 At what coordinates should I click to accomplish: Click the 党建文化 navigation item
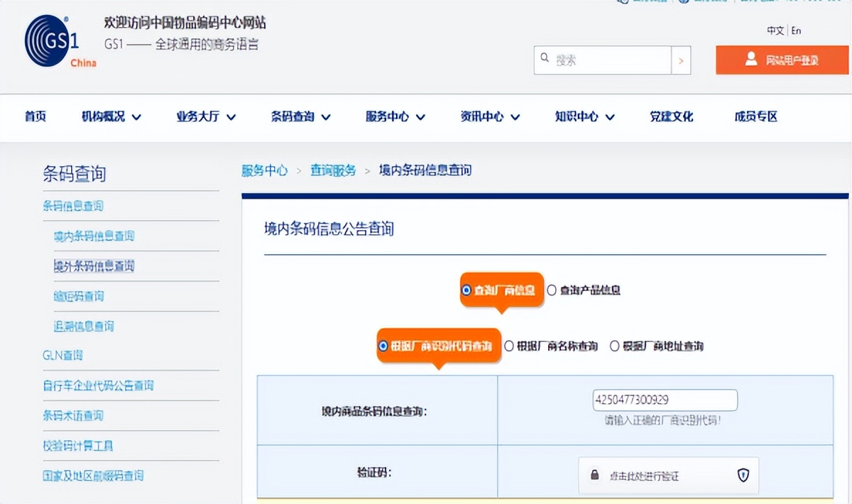click(672, 116)
